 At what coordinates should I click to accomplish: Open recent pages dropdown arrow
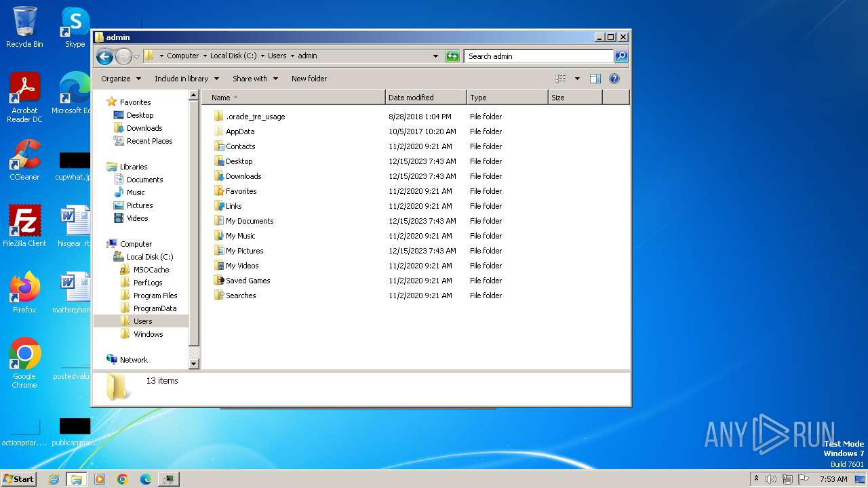click(x=136, y=56)
